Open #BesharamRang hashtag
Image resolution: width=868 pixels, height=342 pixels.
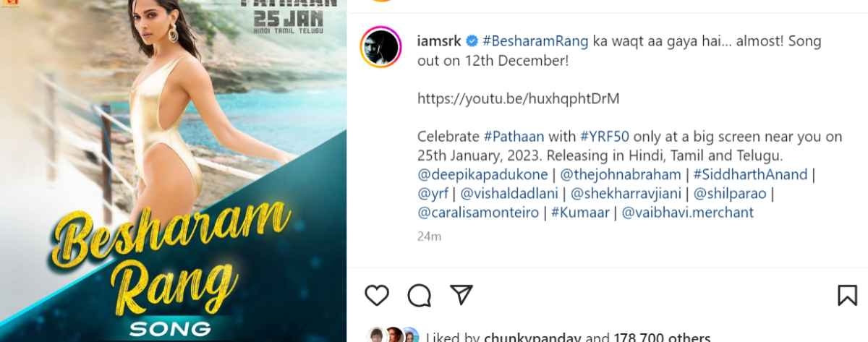click(535, 40)
